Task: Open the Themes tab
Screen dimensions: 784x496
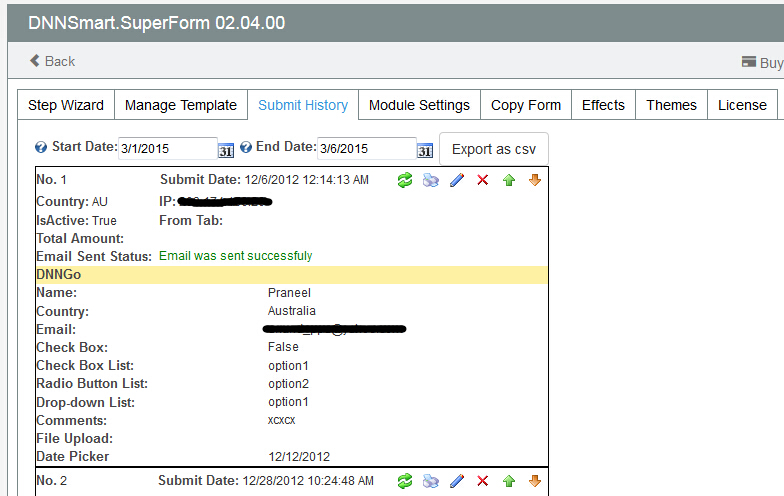Action: [x=672, y=105]
